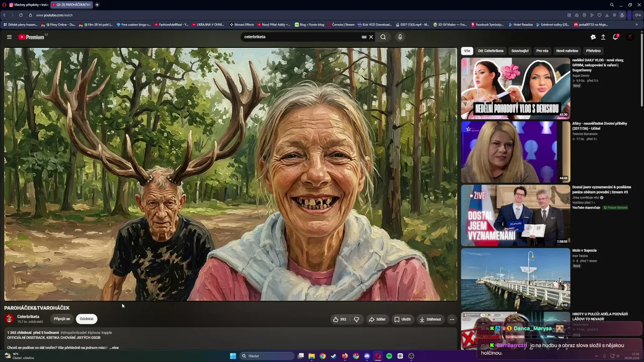Screen dimensions: 644x362
Task: Save video with Uložit button
Action: [403, 319]
